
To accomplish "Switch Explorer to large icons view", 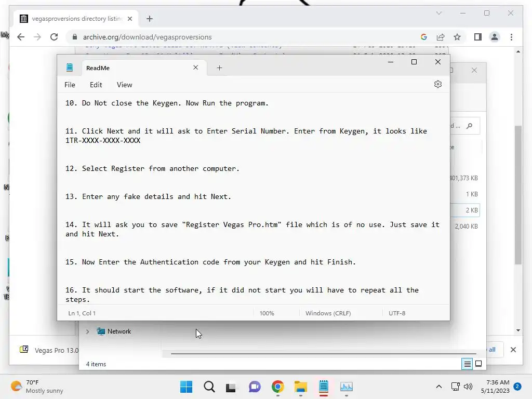I will coord(478,364).
